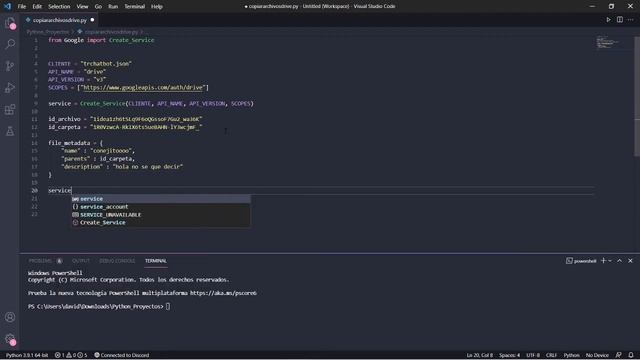Open the Search view in activity bar
The width and height of the screenshot is (640, 360).
(x=10, y=44)
